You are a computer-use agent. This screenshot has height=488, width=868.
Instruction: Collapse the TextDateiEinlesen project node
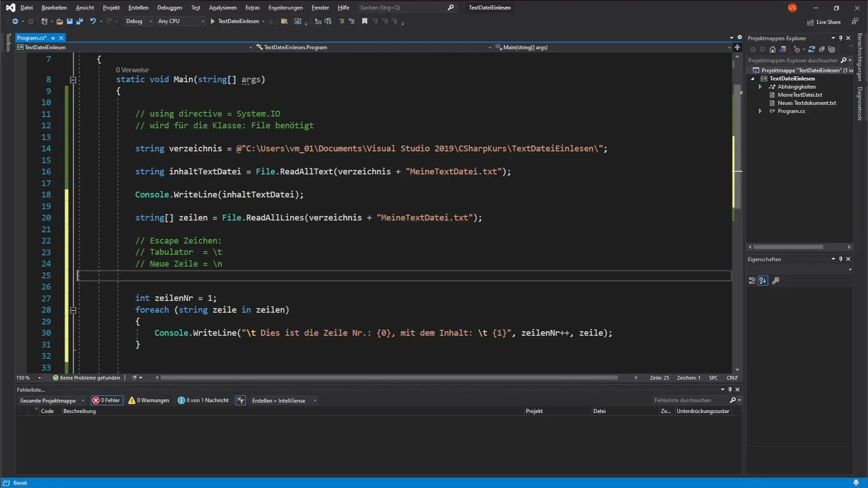coord(753,79)
